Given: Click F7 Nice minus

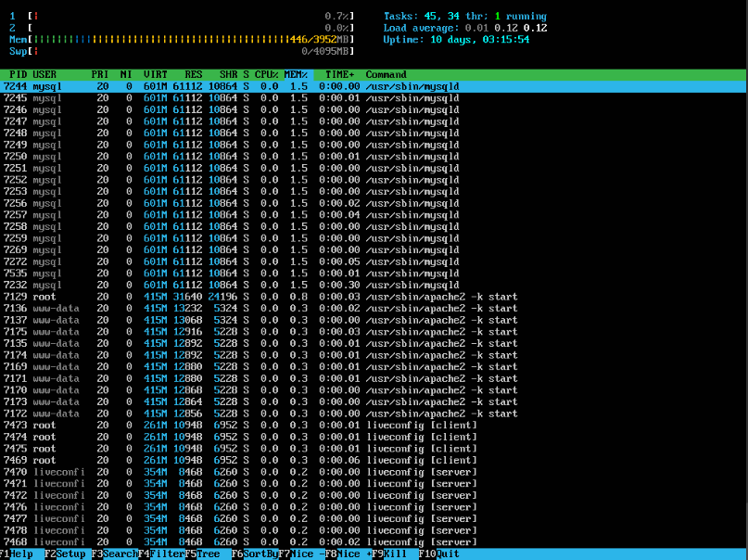Looking at the screenshot, I should click(x=301, y=554).
